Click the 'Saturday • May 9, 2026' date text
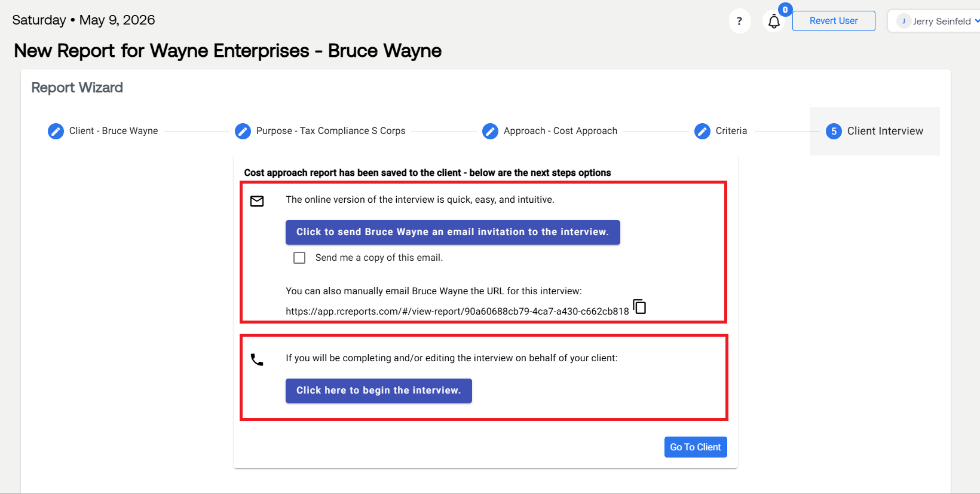Image resolution: width=980 pixels, height=494 pixels. coord(84,20)
